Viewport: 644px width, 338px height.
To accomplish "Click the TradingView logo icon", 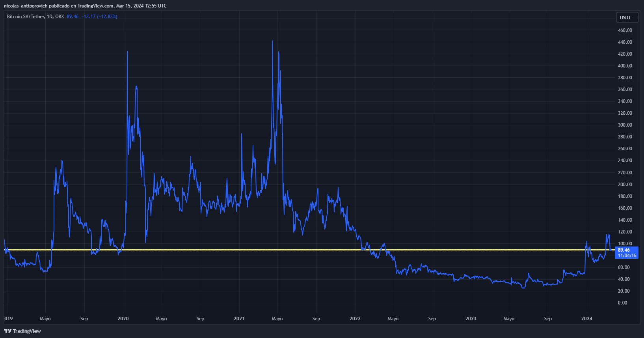I will [7, 331].
